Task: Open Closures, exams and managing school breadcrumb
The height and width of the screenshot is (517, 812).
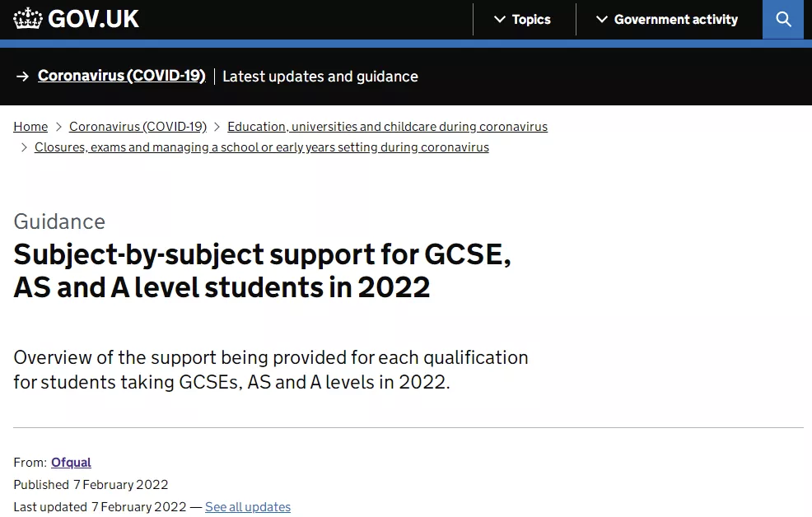Action: point(262,147)
